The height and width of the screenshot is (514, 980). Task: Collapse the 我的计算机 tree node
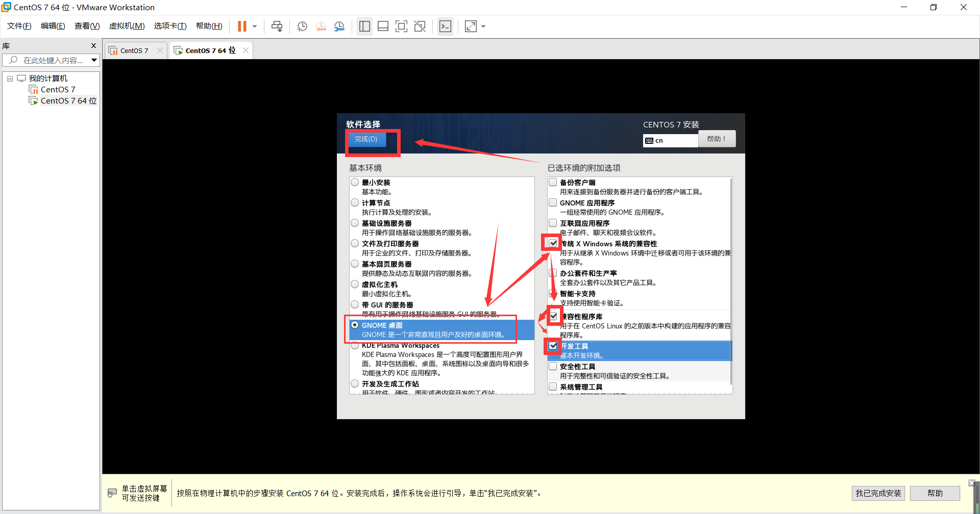coord(10,79)
